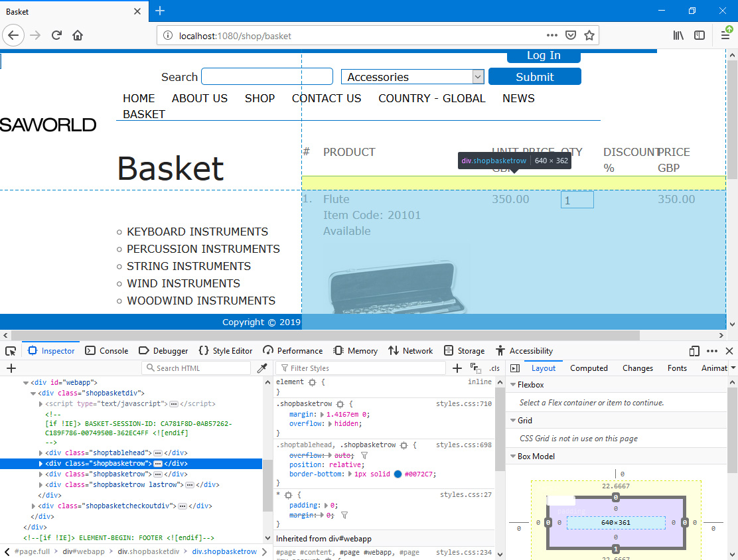Open the Storage tab
Screen dimensions: 738x560
coord(464,351)
